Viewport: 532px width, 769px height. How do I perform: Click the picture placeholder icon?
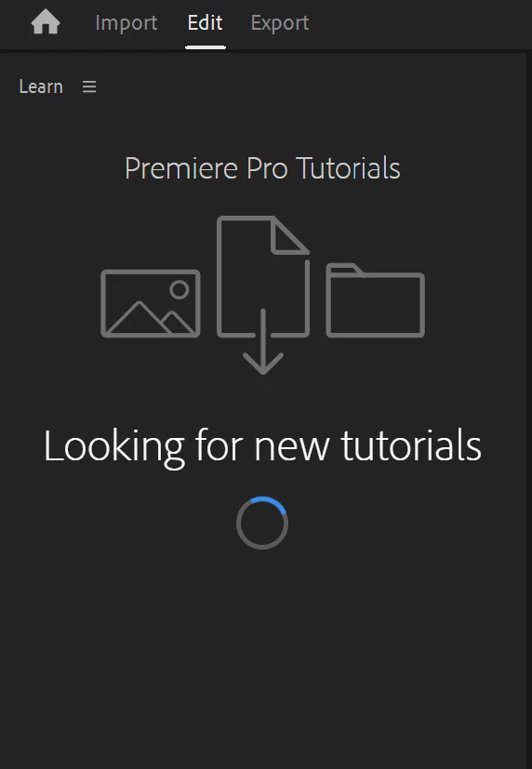tap(150, 303)
